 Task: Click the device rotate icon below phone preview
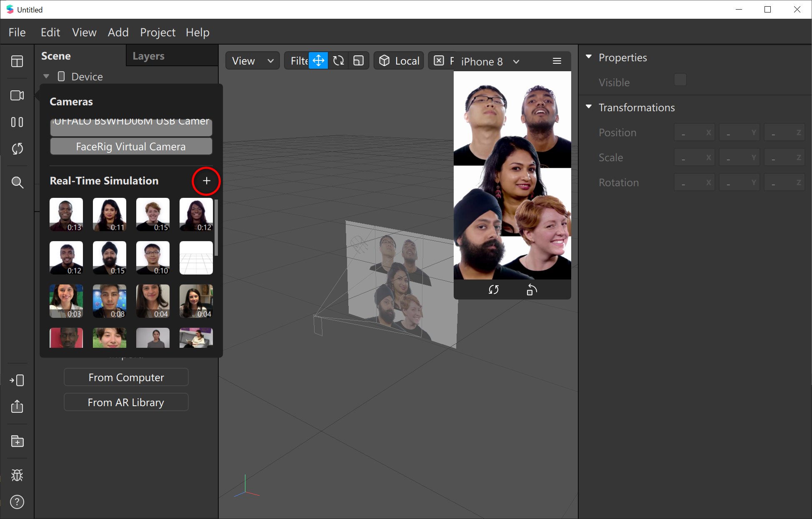(x=532, y=289)
